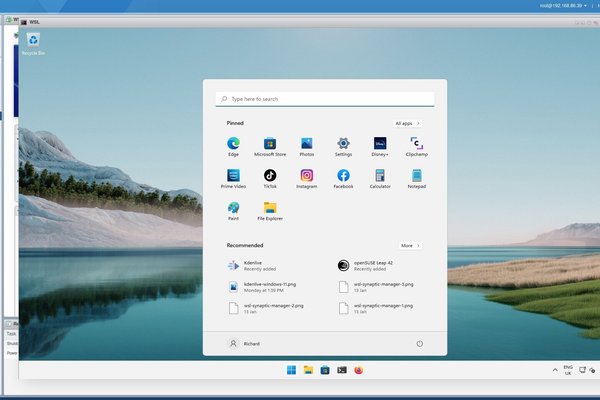The width and height of the screenshot is (600, 400).
Task: Open the Calculator app
Action: (x=380, y=179)
